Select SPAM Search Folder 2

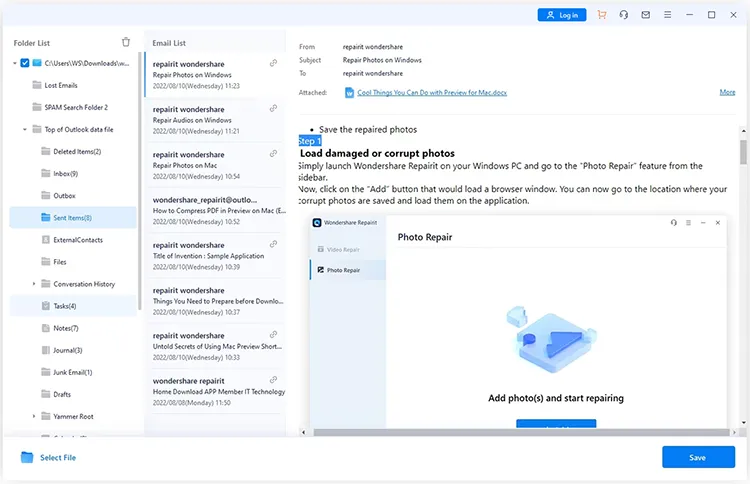coord(76,107)
